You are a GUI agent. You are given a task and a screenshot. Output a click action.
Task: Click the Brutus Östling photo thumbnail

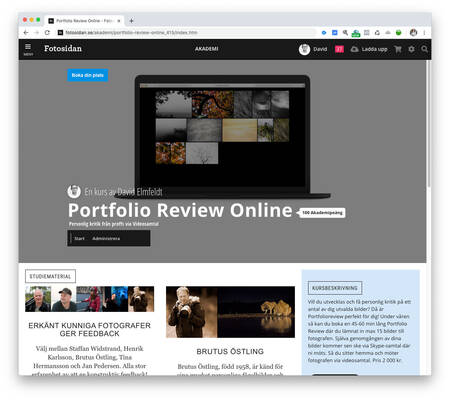[x=230, y=312]
